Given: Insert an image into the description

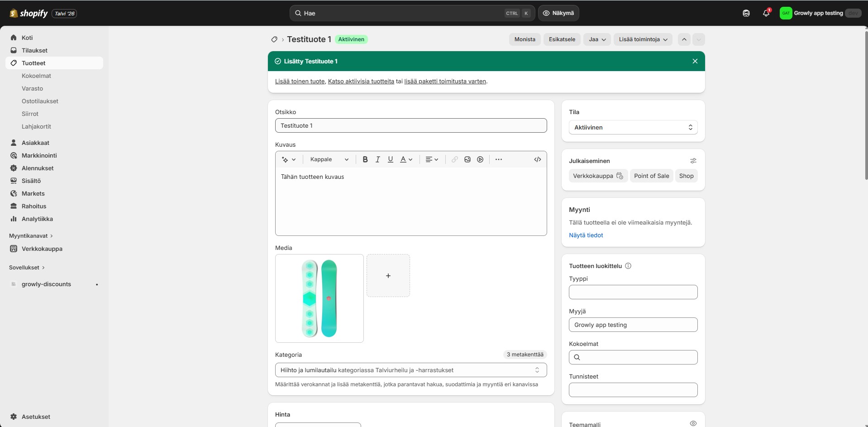Looking at the screenshot, I should click(467, 159).
